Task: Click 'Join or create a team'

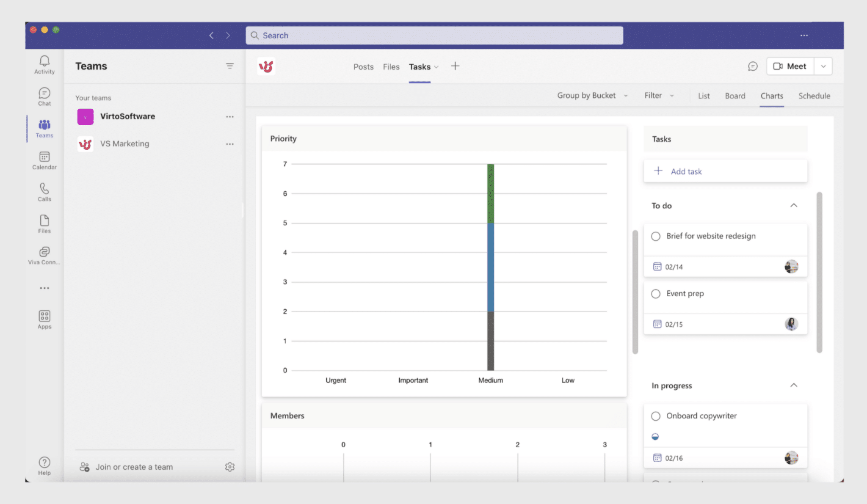Action: click(134, 467)
